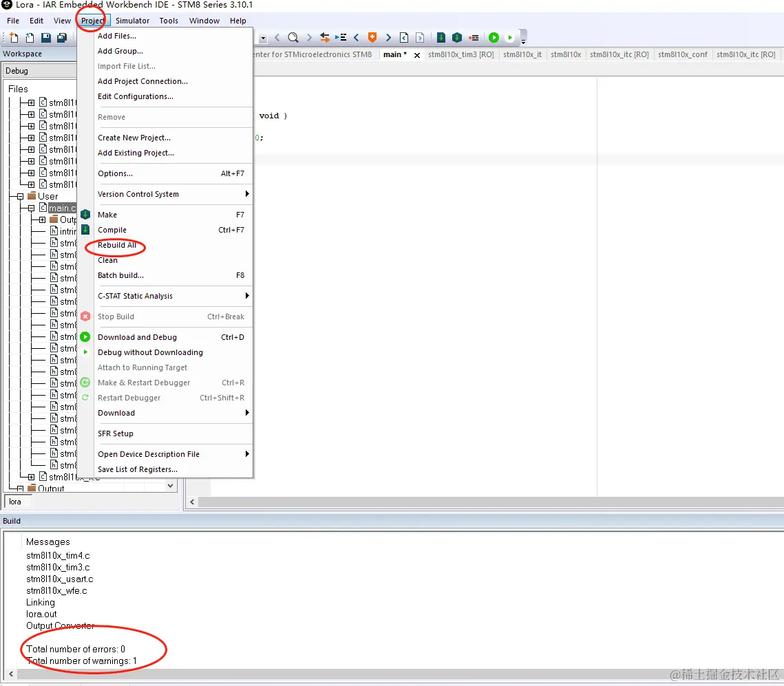
Task: Select Save List of Registers... menu entry
Action: coord(173,469)
